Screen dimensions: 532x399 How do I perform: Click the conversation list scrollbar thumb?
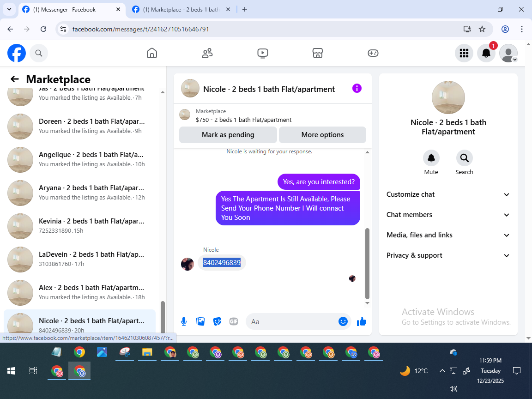coord(163,317)
